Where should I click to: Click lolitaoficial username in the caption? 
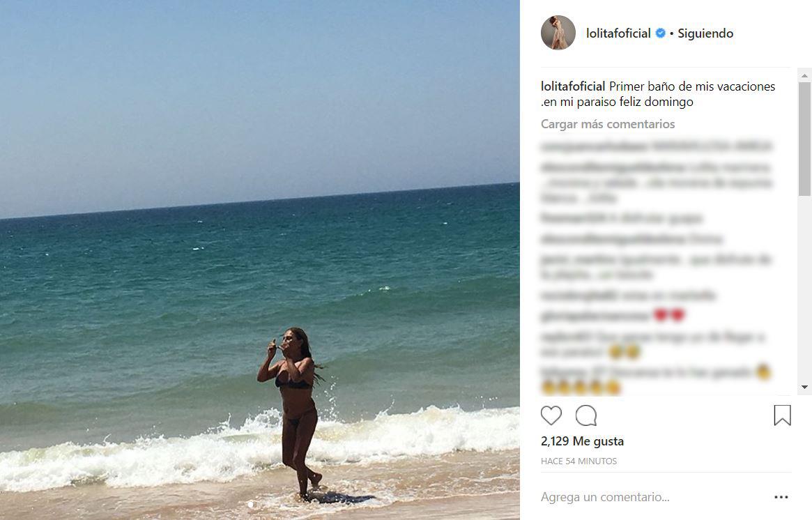pyautogui.click(x=573, y=86)
